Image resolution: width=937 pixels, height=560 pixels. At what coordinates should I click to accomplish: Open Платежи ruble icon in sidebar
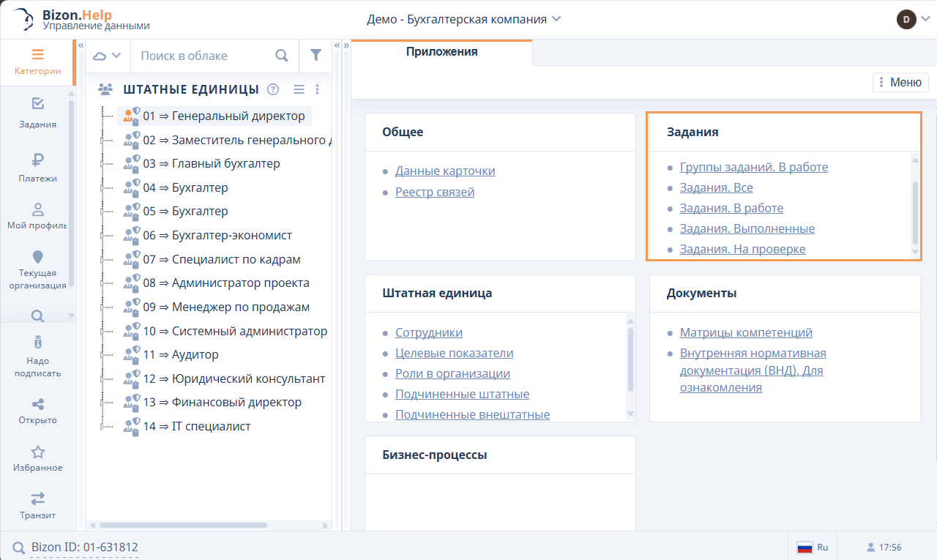point(37,160)
